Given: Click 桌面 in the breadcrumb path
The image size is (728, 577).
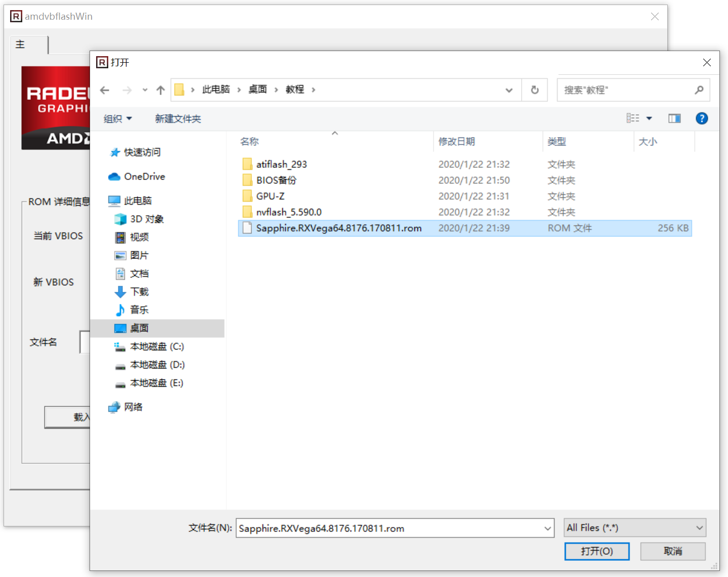Looking at the screenshot, I should (x=258, y=90).
